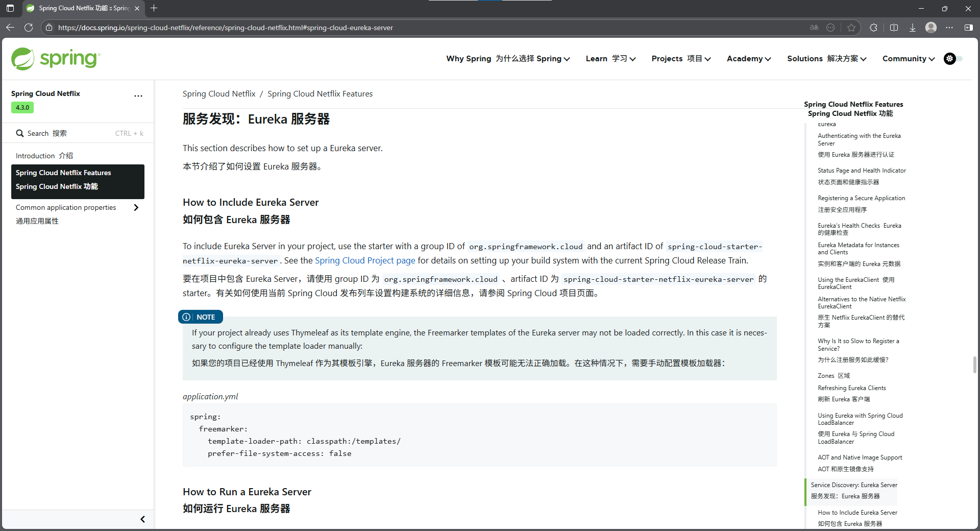Click the NOTE info icon in the callout
Viewport: 980px width, 531px height.
(186, 317)
